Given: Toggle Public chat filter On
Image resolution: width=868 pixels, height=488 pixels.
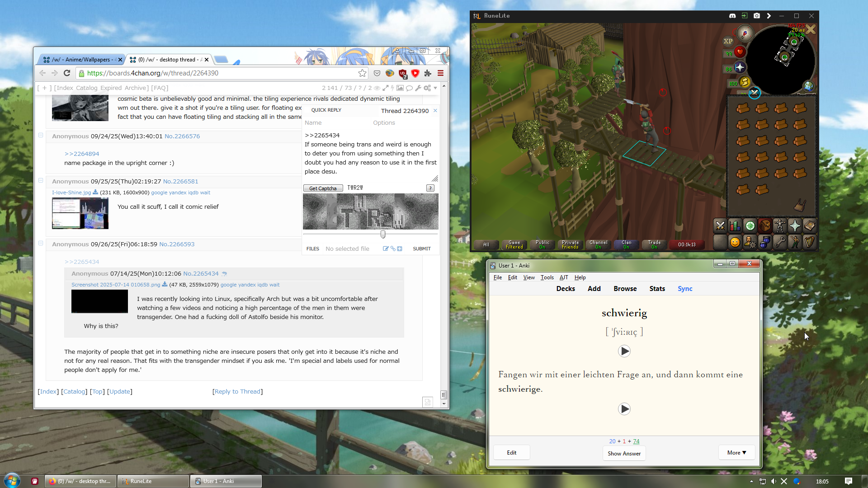Looking at the screenshot, I should [x=542, y=244].
